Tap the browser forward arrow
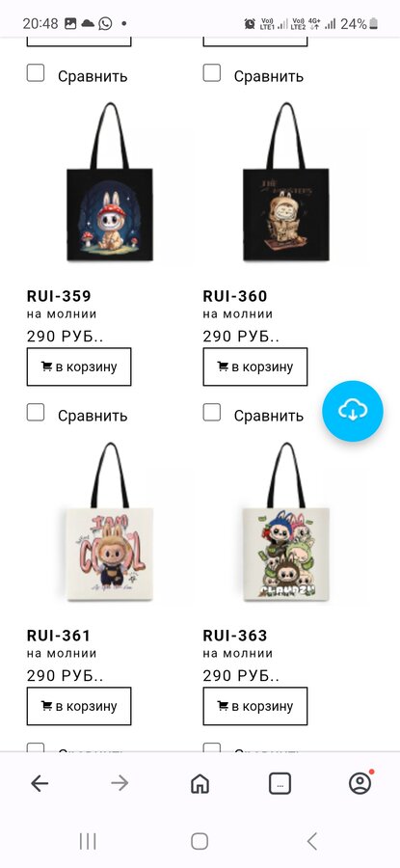 tap(120, 783)
